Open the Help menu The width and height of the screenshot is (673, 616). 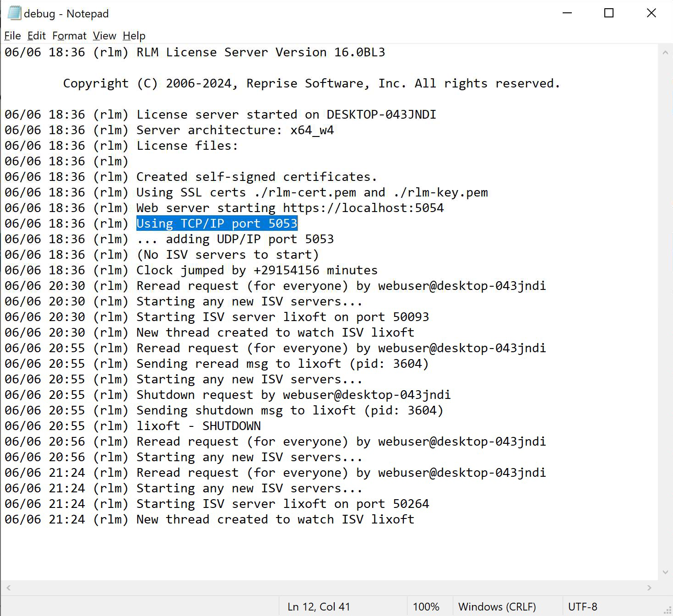point(134,36)
